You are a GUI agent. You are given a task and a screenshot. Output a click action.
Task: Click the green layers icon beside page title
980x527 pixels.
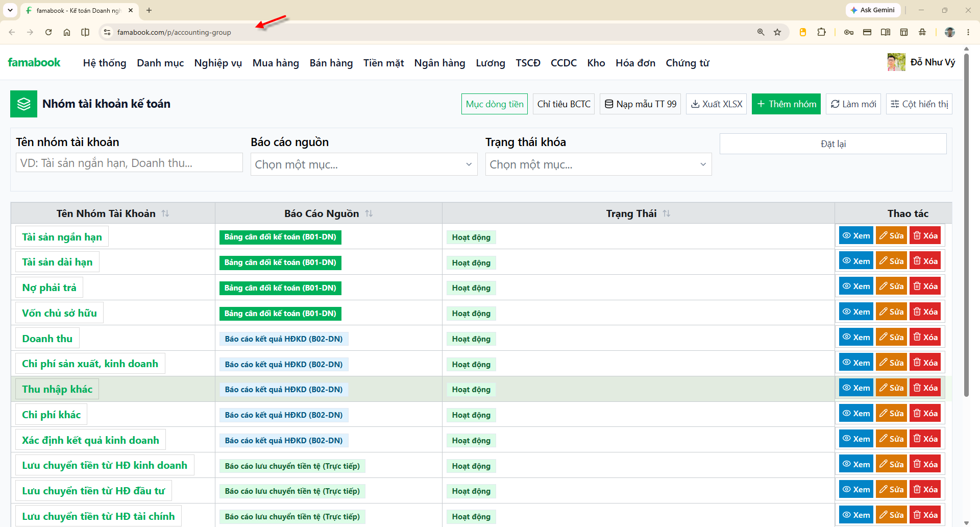pos(23,104)
